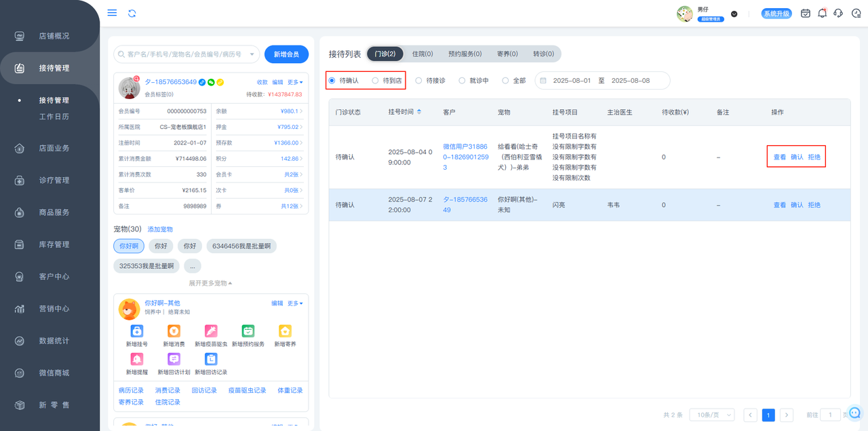This screenshot has width=868, height=431.
Task: Click the 收款 link on member card
Action: [262, 82]
